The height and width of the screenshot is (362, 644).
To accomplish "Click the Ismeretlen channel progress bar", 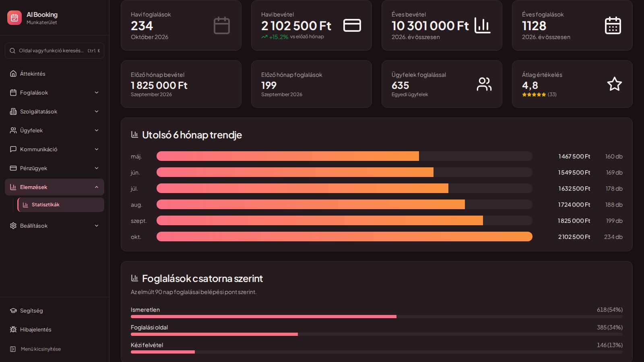I will pyautogui.click(x=377, y=317).
